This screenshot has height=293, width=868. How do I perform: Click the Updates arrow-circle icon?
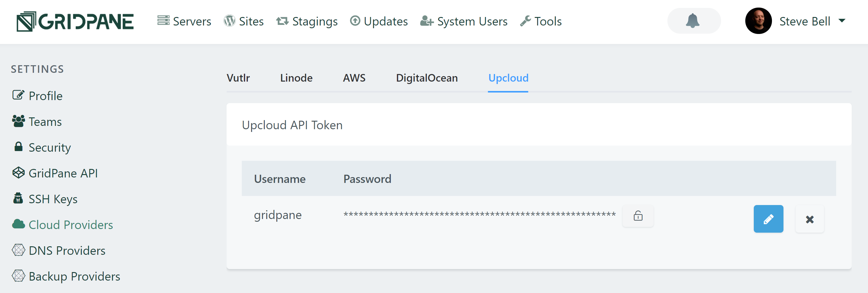[x=355, y=21]
